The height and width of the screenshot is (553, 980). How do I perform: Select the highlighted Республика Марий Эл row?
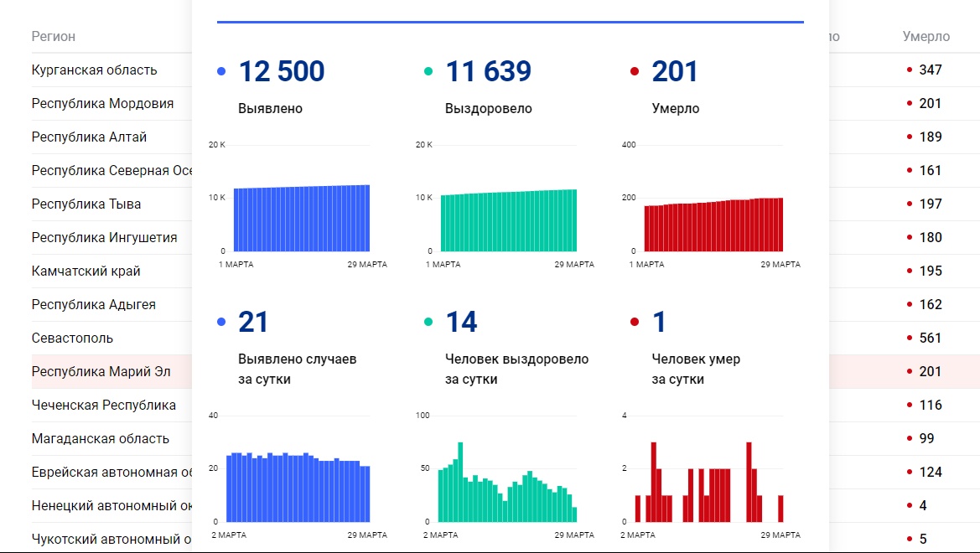101,372
